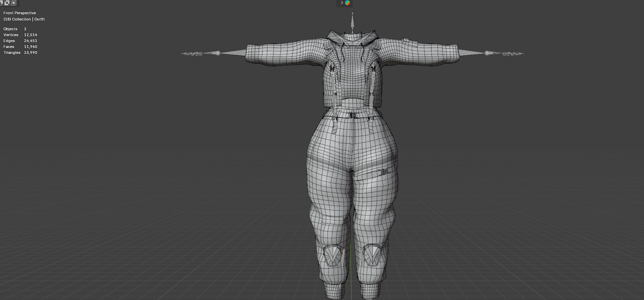Select the right arm bone joint sphere
Screen dimensions: 644x300
pyautogui.click(x=487, y=53)
